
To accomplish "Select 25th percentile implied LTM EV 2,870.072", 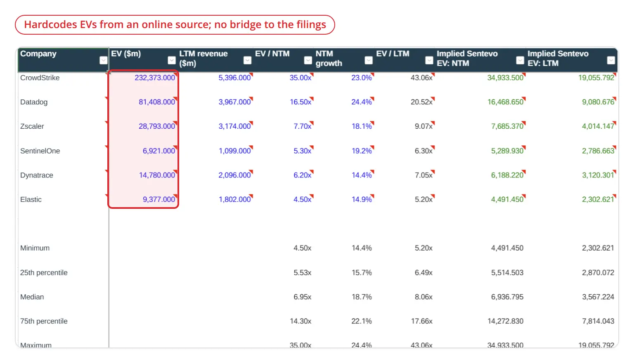I will tap(598, 273).
